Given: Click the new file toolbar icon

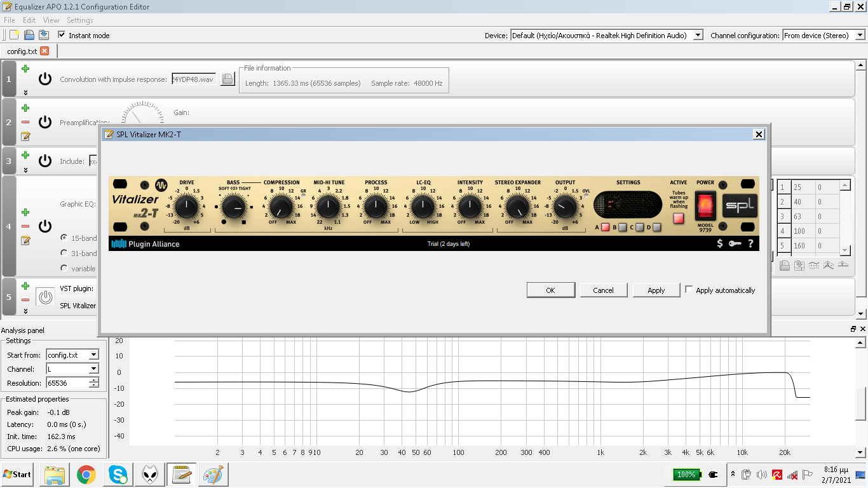Looking at the screenshot, I should click(x=14, y=35).
